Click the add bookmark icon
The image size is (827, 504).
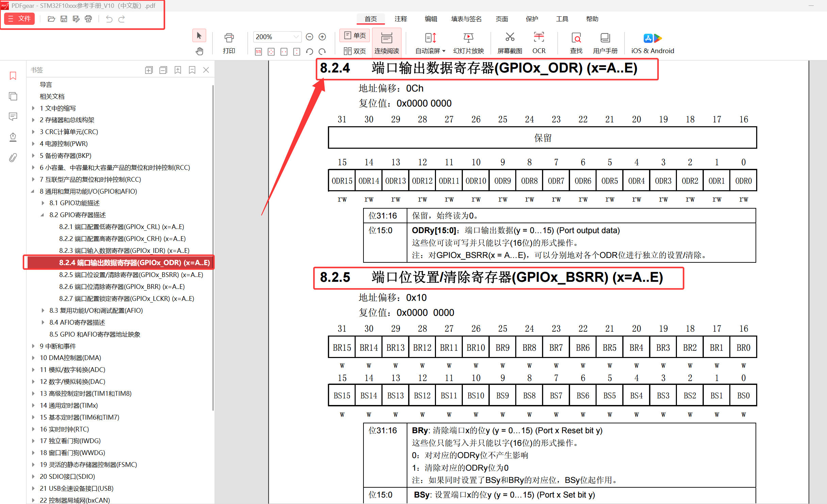pos(178,70)
